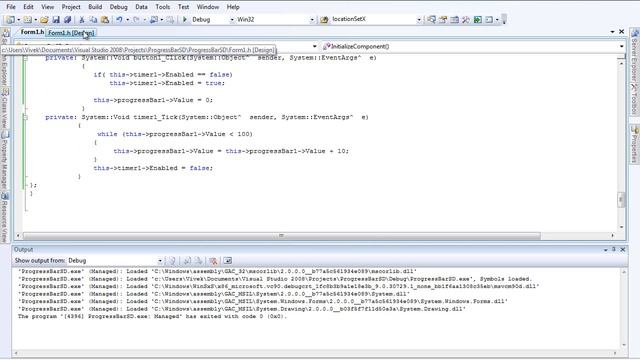Start debugging with the green play icon
This screenshot has width=640, height=360.
[x=184, y=20]
